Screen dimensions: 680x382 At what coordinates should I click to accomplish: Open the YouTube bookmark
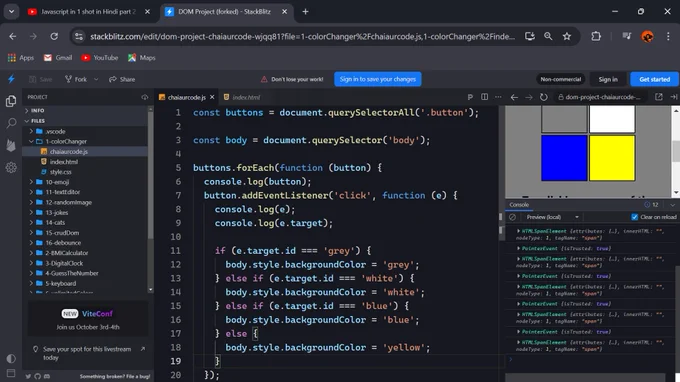click(x=100, y=58)
